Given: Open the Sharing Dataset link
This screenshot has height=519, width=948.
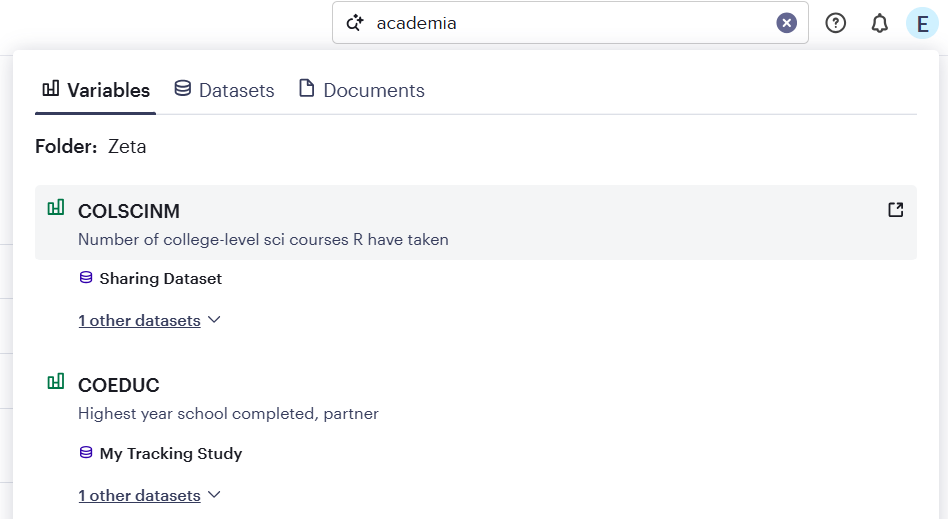Looking at the screenshot, I should pyautogui.click(x=161, y=279).
